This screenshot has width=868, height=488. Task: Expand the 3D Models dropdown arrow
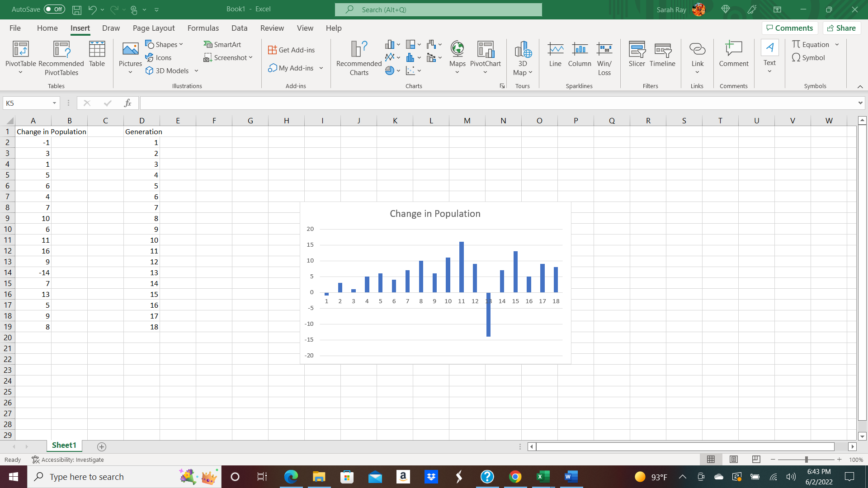tap(196, 70)
